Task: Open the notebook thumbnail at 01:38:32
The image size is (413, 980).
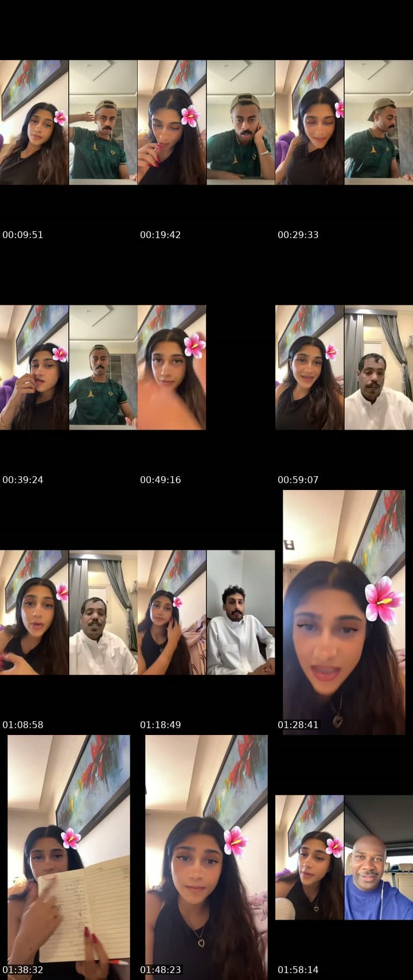Action: point(69,857)
